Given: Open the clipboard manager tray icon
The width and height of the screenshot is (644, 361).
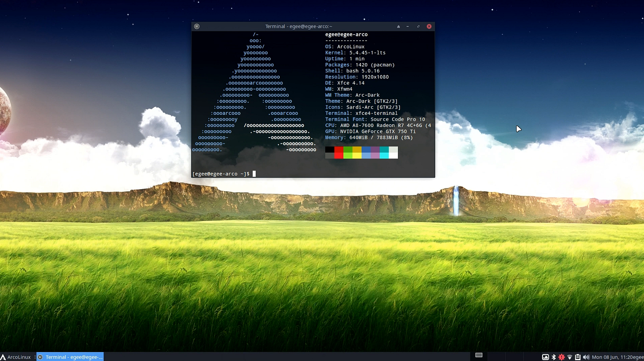Looking at the screenshot, I should [578, 357].
